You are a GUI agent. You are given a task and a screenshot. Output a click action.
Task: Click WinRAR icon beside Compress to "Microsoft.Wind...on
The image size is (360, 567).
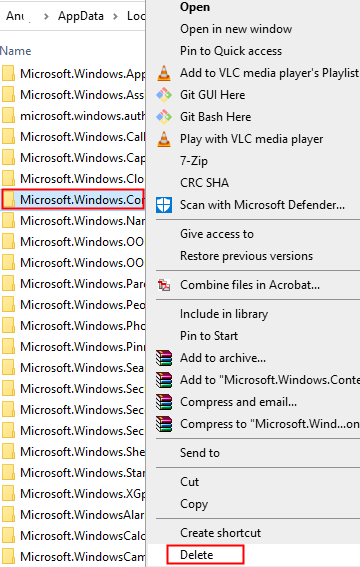(x=164, y=424)
